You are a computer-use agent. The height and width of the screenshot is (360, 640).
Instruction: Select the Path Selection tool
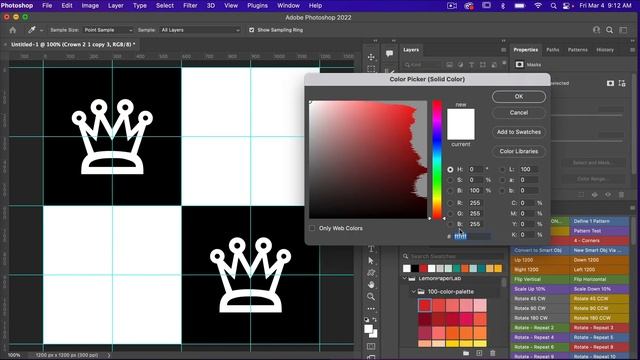pos(371,260)
